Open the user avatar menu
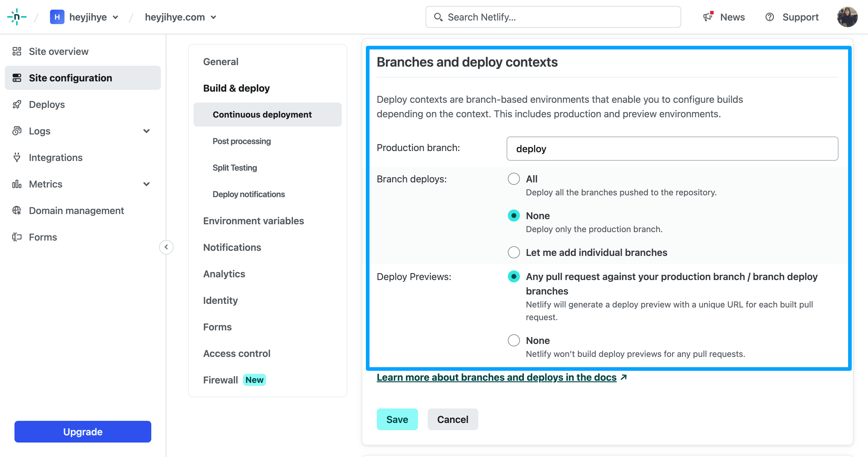 click(x=847, y=17)
